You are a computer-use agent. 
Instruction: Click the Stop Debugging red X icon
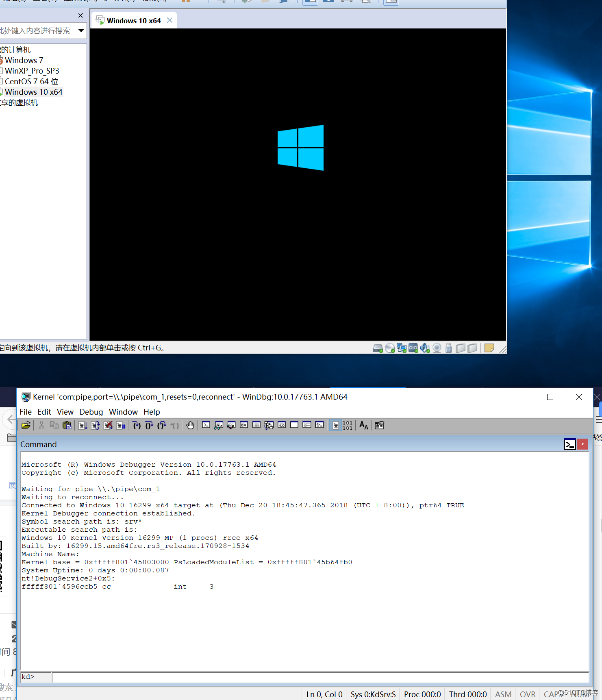[x=108, y=425]
